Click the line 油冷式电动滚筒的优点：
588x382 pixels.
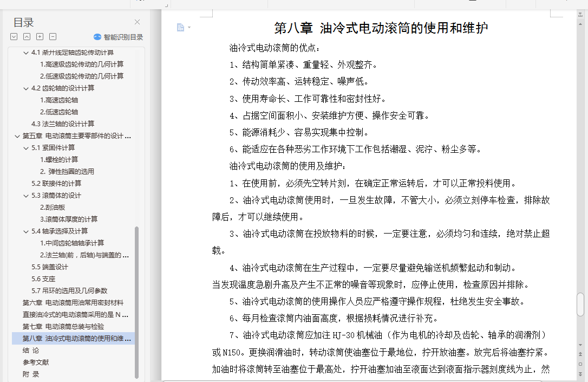pos(275,48)
